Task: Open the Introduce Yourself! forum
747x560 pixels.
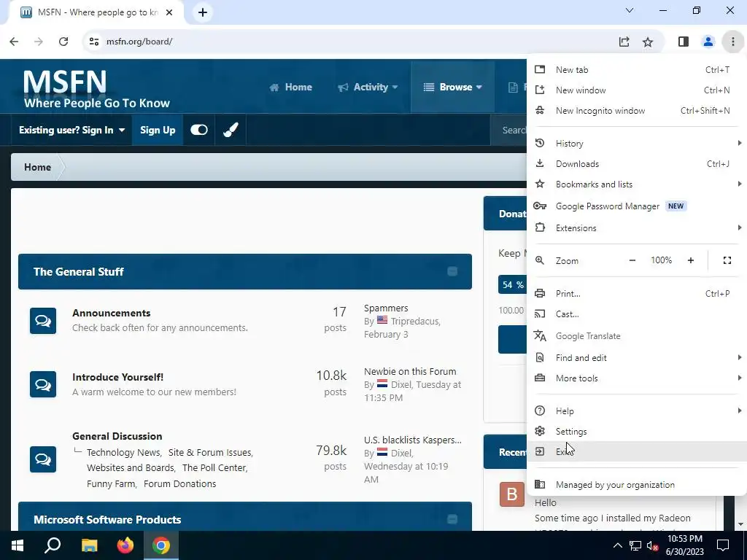Action: pyautogui.click(x=117, y=377)
